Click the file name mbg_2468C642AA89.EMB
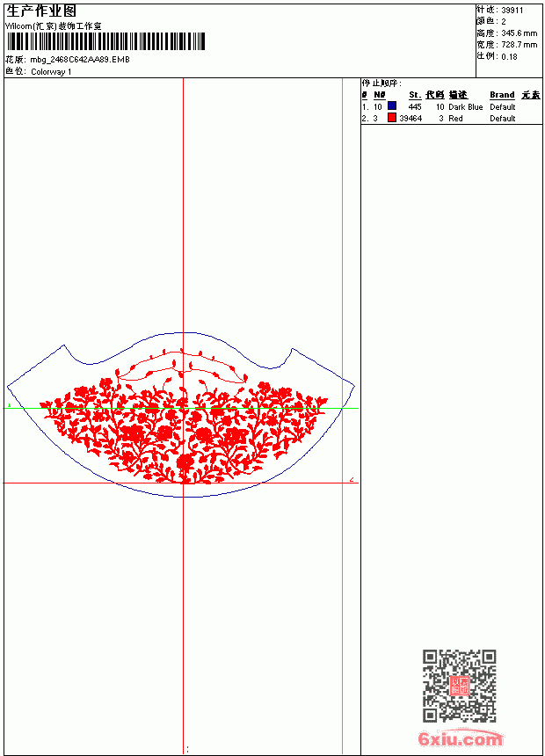Image resolution: width=545 pixels, height=756 pixels. click(x=80, y=60)
